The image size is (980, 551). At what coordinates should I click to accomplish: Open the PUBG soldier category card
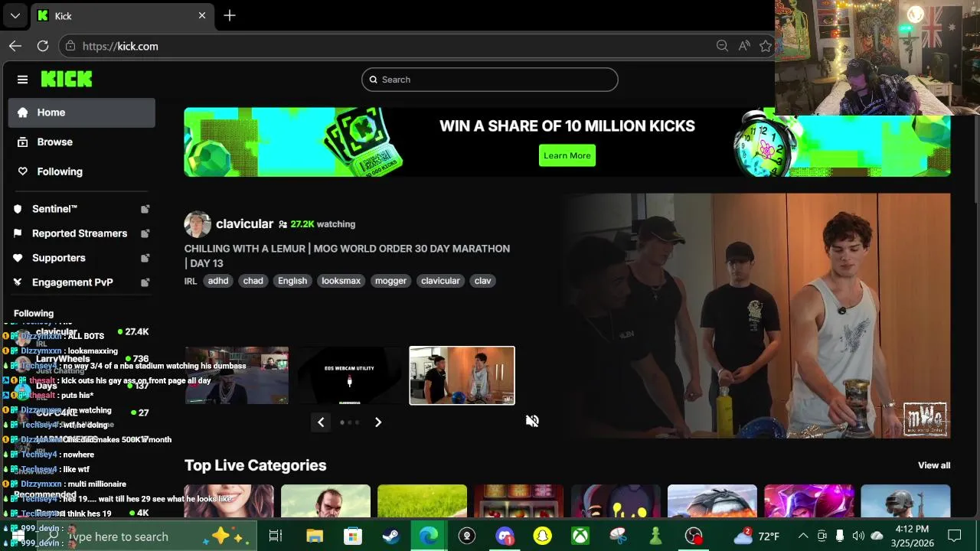tap(906, 501)
